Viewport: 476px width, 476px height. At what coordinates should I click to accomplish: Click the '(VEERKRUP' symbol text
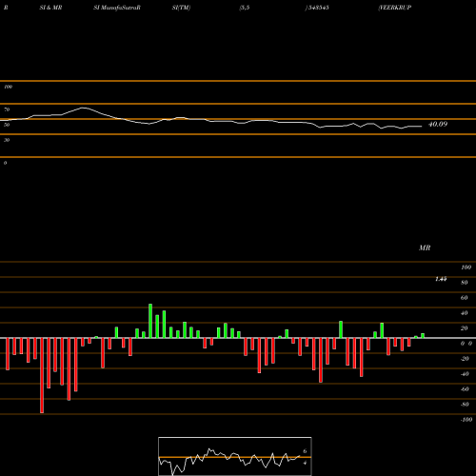tap(395, 8)
